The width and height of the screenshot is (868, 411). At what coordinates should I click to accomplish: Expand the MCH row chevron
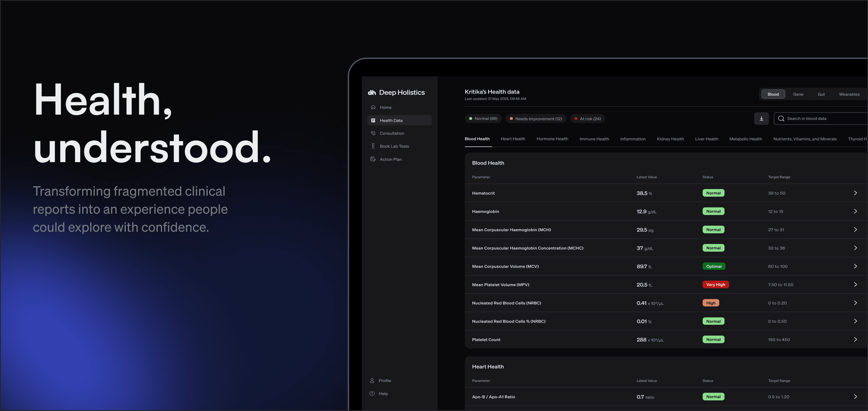coord(855,230)
